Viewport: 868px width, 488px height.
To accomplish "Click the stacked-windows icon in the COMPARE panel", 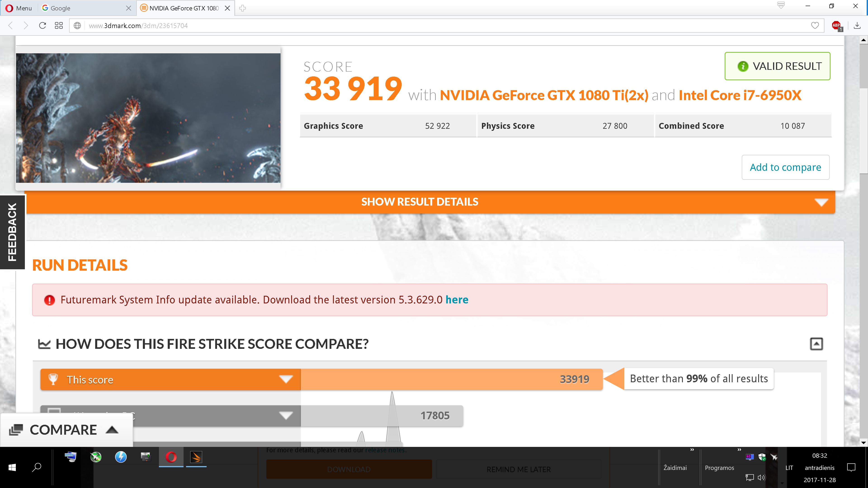I will [16, 430].
